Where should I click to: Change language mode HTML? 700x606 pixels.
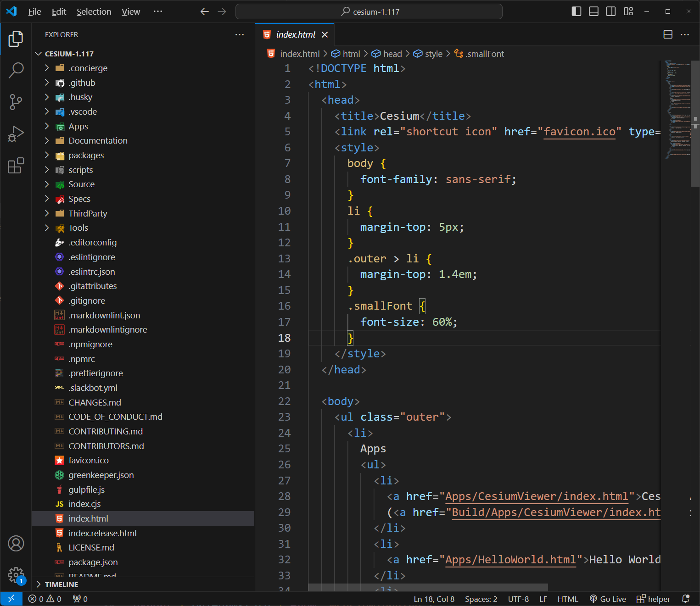(568, 599)
